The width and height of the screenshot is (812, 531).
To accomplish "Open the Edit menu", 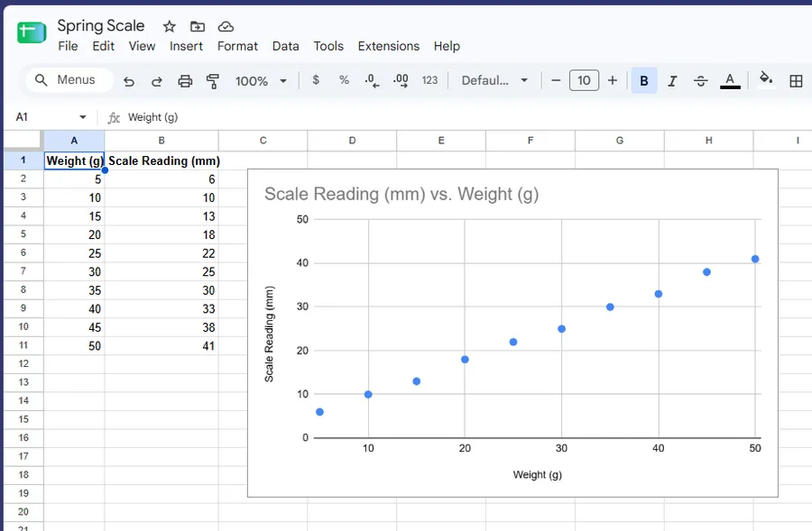I will [103, 46].
